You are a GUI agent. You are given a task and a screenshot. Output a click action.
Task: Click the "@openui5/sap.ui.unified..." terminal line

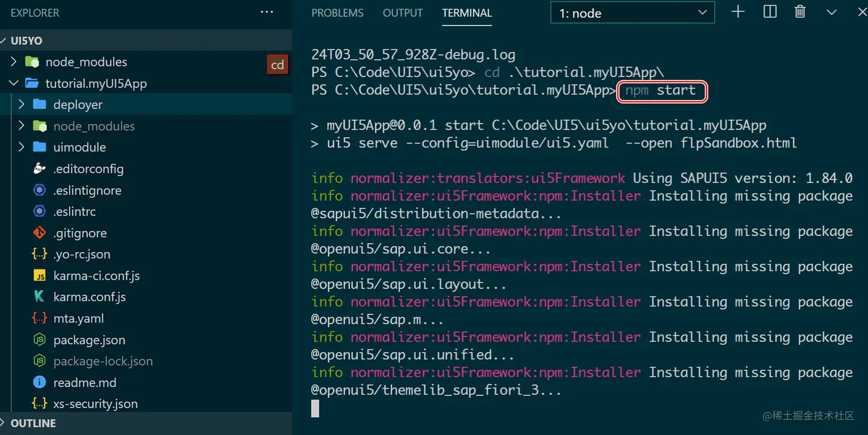(413, 355)
